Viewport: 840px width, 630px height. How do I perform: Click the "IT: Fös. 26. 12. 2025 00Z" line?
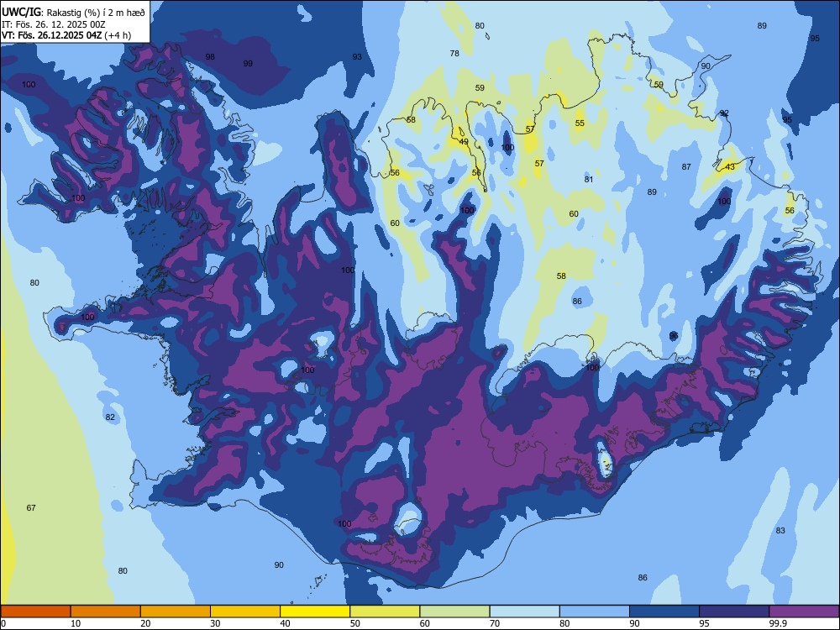pyautogui.click(x=54, y=24)
